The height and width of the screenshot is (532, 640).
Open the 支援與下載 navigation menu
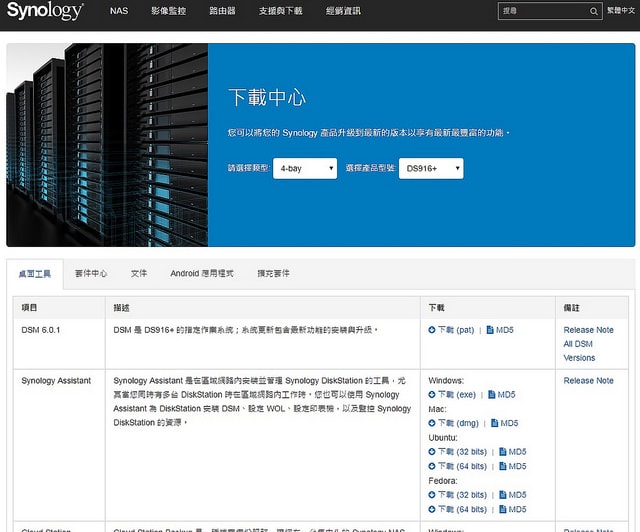278,12
